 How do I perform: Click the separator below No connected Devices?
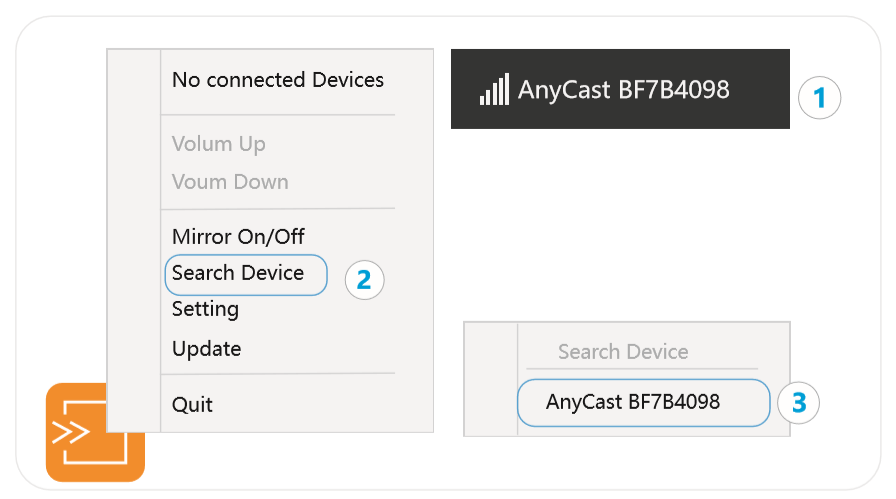point(277,115)
